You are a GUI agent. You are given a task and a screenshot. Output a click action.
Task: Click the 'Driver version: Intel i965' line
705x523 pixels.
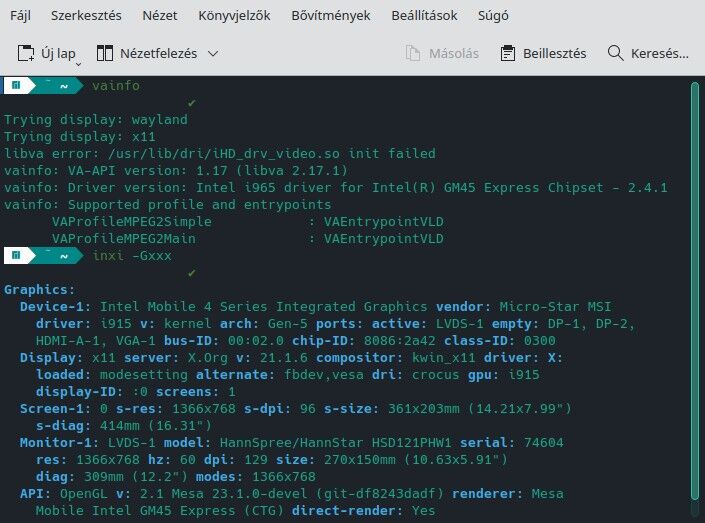point(336,188)
